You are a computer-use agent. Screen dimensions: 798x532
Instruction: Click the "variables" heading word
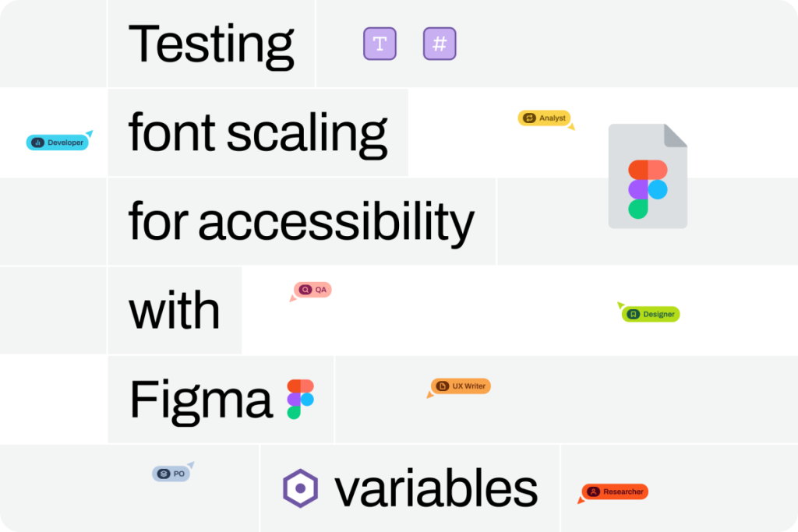(x=436, y=488)
